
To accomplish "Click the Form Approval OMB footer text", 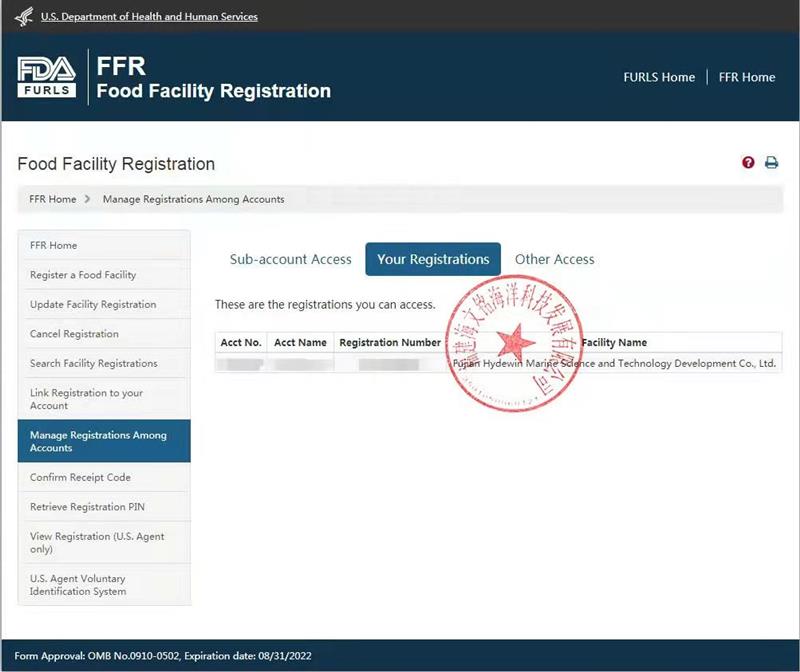I will 163,656.
